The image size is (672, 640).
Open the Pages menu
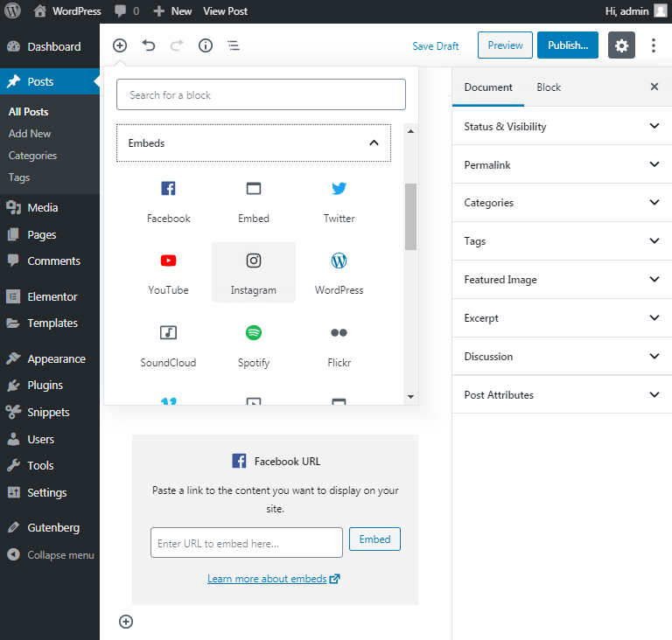pyautogui.click(x=50, y=234)
